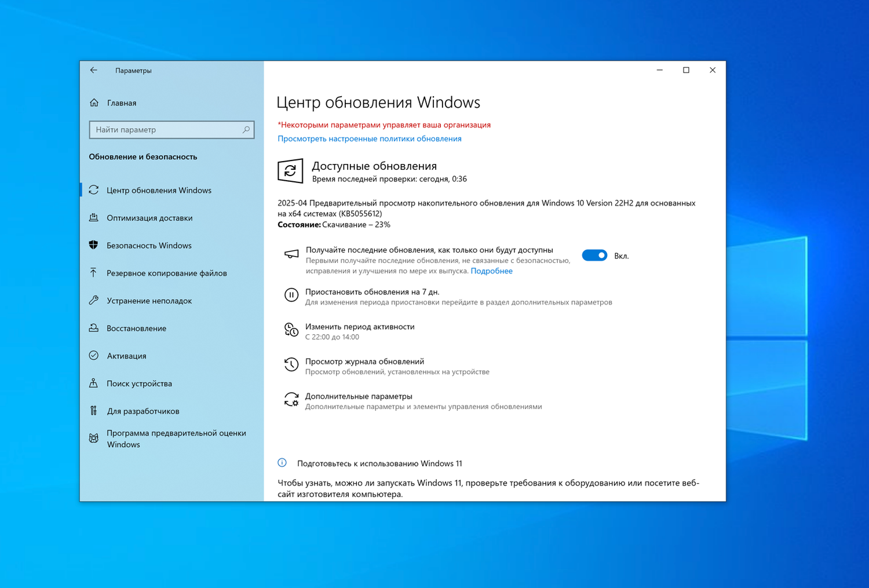Click Приостановить обновления на 7 дн.
Screen dimensions: 869x588
click(373, 292)
